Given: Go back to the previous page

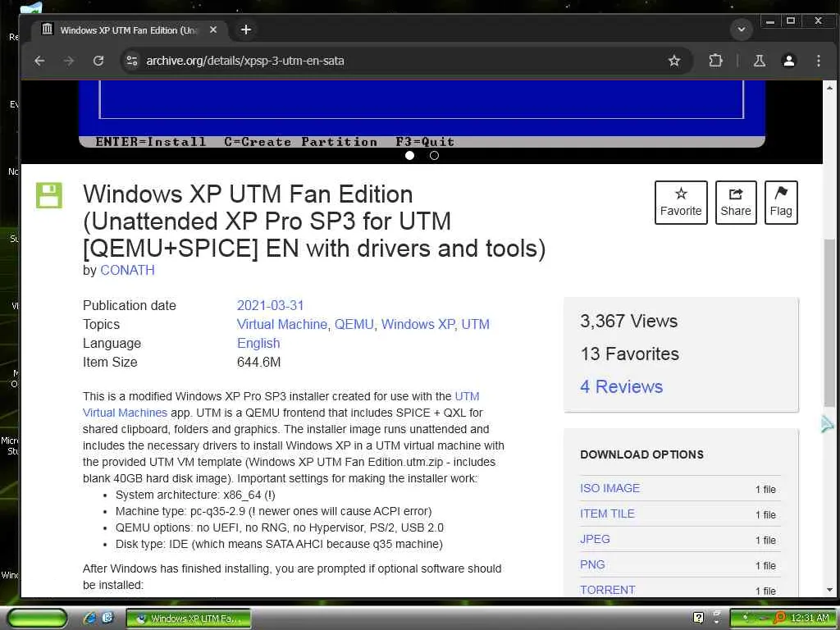Looking at the screenshot, I should 39,61.
